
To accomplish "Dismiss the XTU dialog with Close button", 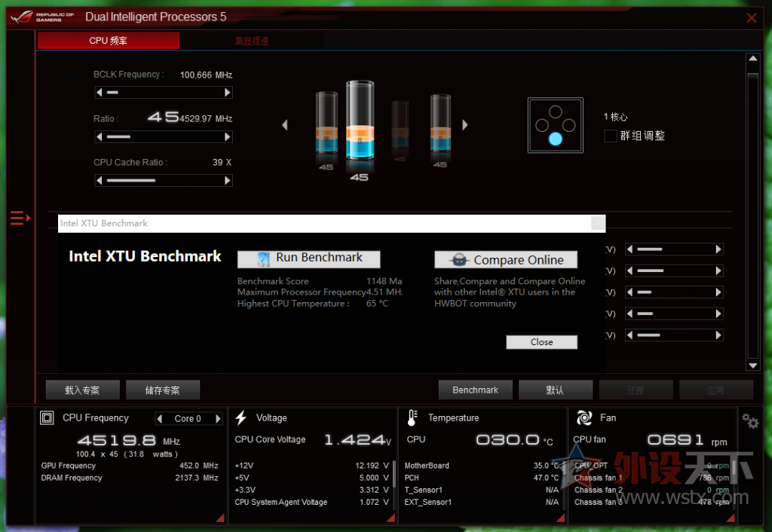I will coord(541,342).
